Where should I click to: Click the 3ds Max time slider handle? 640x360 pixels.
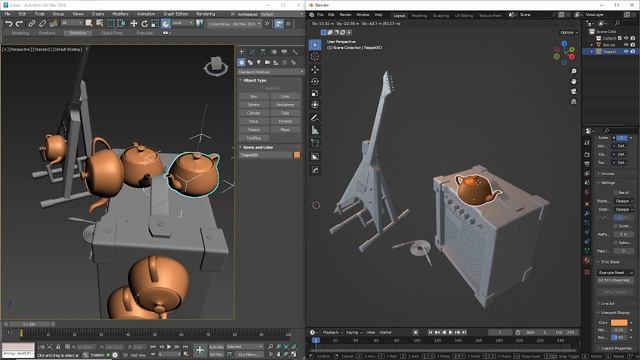pyautogui.click(x=29, y=324)
